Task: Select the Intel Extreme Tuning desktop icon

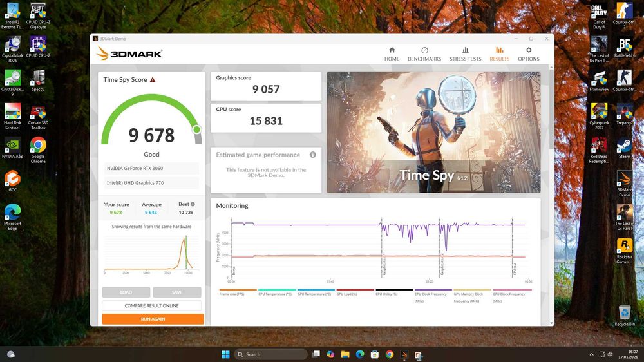Action: (x=12, y=16)
